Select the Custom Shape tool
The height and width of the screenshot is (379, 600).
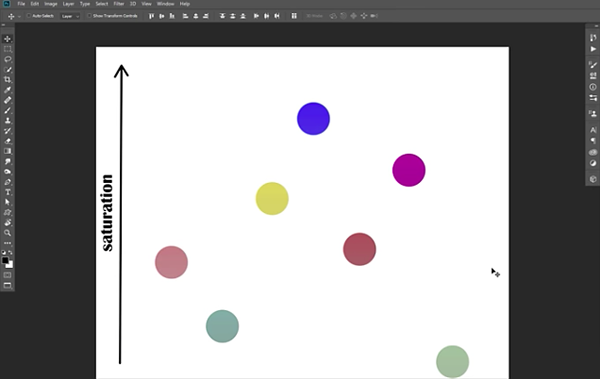click(x=7, y=212)
